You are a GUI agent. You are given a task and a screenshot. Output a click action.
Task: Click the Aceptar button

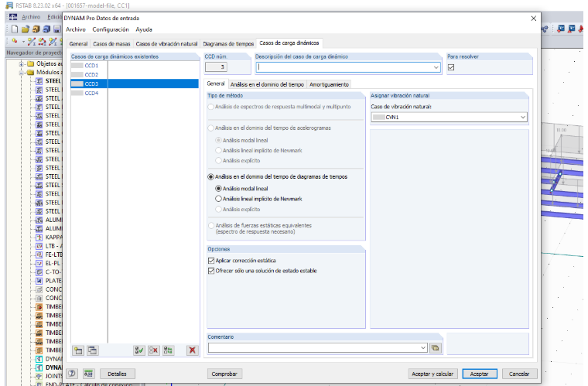479,374
